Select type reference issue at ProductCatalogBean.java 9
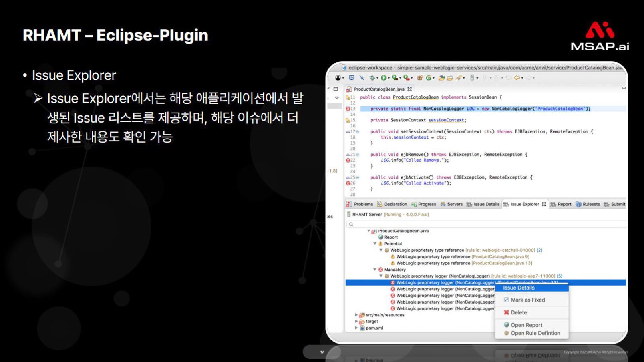The width and height of the screenshot is (644, 362). (460, 256)
